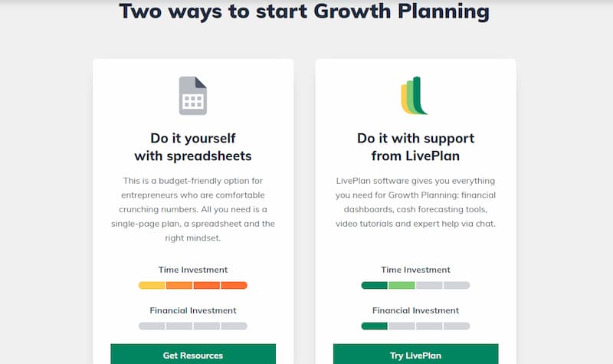Screen dimensions: 613x364
Task: Click the dark green segment of LivePlan Time Investment bar
Action: click(x=374, y=285)
